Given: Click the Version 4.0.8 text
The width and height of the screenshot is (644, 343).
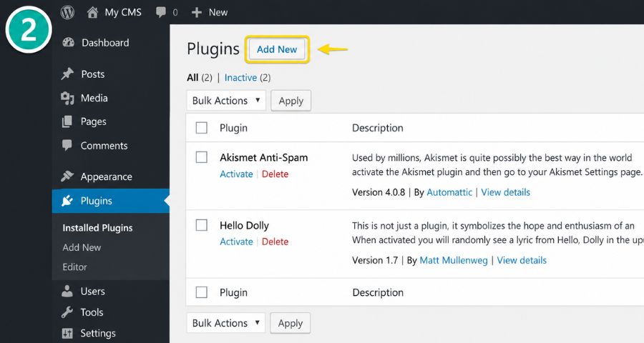Looking at the screenshot, I should 379,192.
